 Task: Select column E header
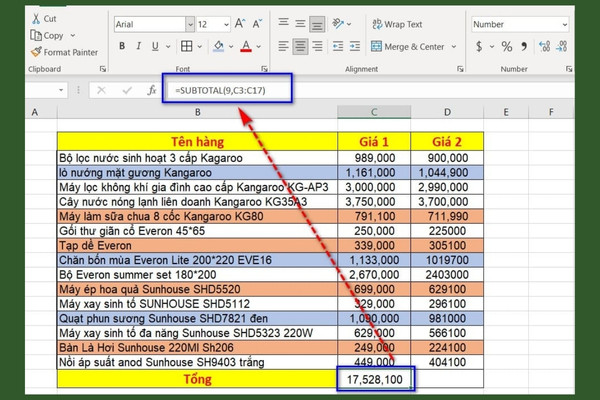coord(506,112)
